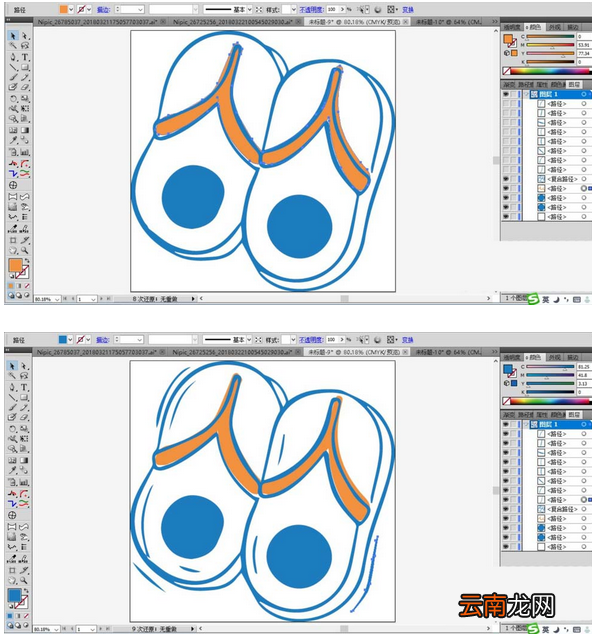Select the Type tool in the upper screenshot
592x634 pixels.
(25, 57)
